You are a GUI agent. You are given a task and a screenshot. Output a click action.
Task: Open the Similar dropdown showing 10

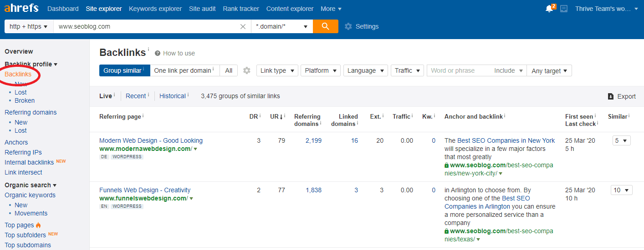[x=621, y=190]
